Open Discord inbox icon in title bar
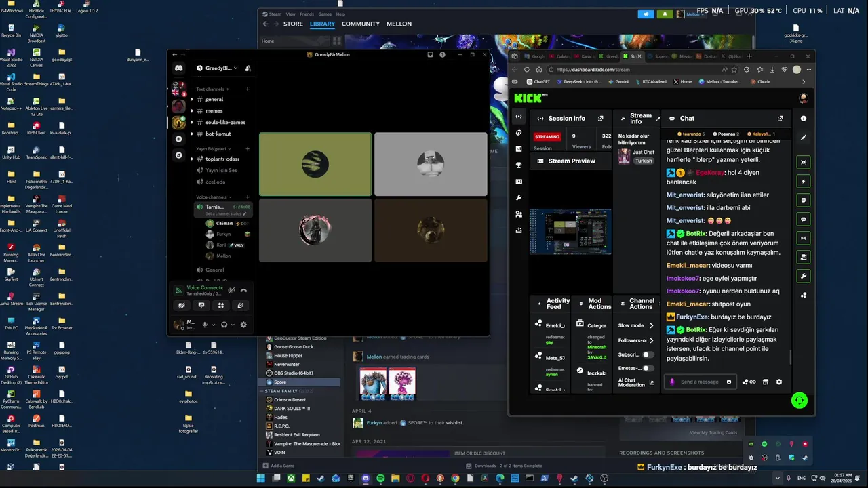 coord(430,54)
